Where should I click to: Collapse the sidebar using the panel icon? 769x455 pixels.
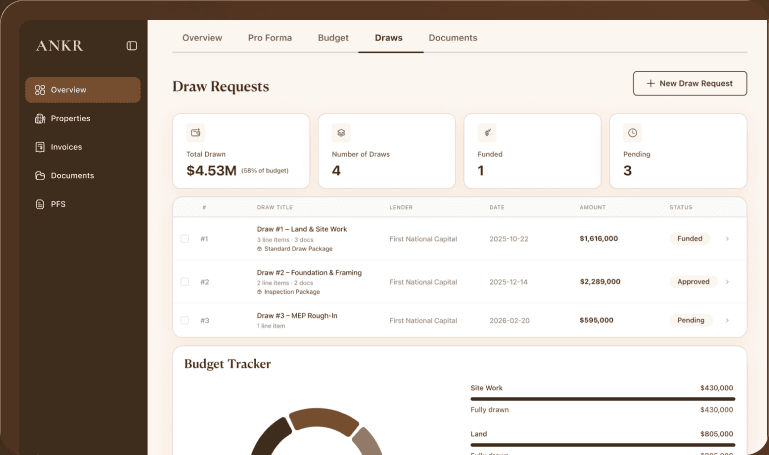pos(131,46)
